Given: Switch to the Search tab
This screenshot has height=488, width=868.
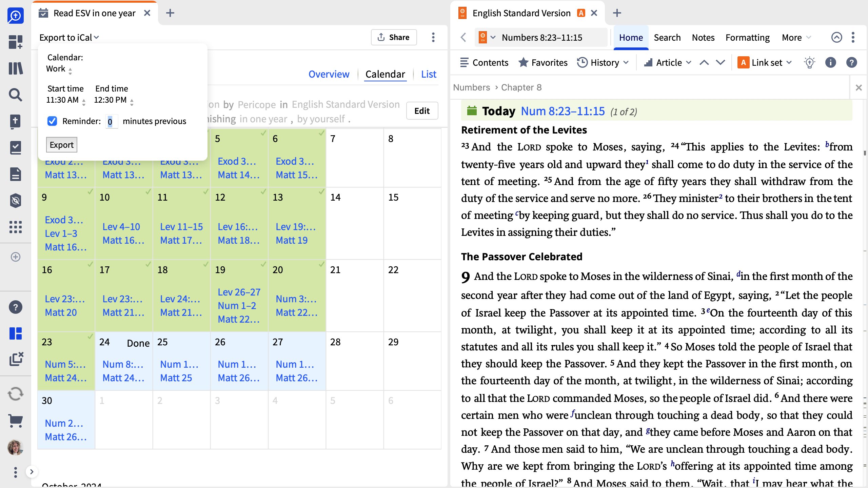Looking at the screenshot, I should tap(667, 37).
